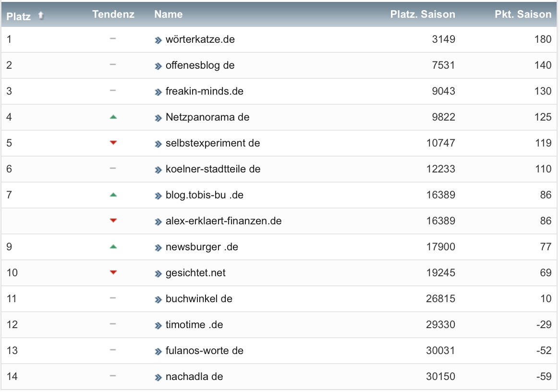Screen dimensions: 560x392
Task: Click the arrow icon before freakin-minds.de
Action: (158, 92)
